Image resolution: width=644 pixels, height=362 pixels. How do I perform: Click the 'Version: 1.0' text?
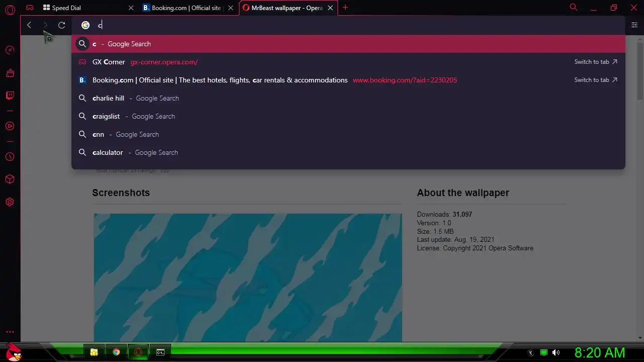click(x=434, y=223)
